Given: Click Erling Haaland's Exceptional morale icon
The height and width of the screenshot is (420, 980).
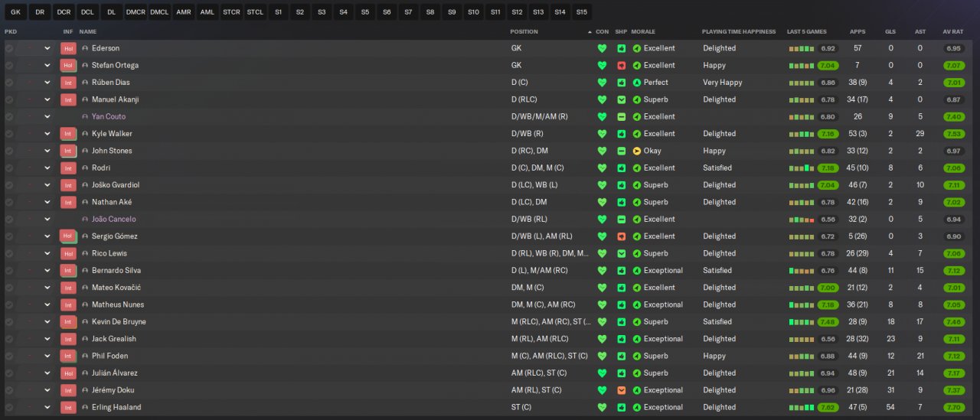Looking at the screenshot, I should click(637, 407).
